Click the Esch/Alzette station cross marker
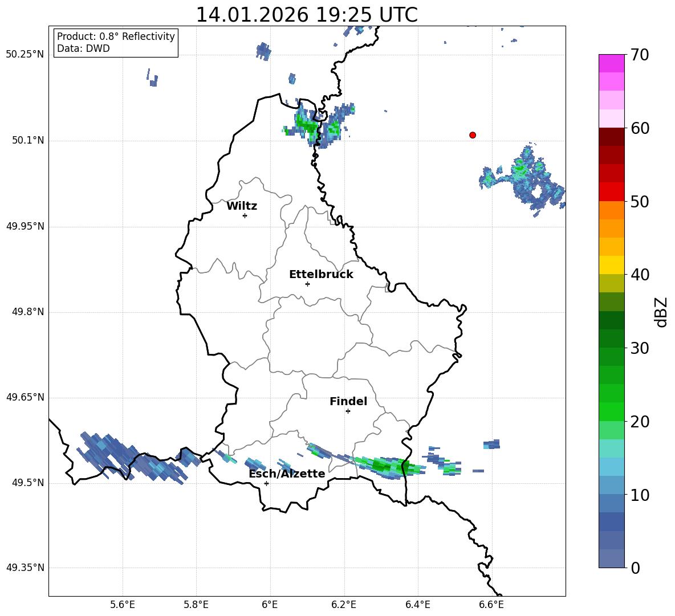The image size is (675, 616). pos(266,483)
